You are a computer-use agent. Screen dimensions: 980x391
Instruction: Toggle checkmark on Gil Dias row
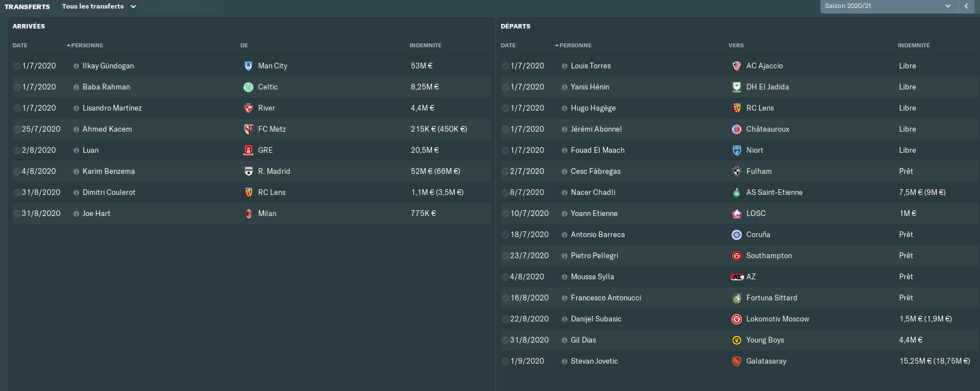coord(505,340)
